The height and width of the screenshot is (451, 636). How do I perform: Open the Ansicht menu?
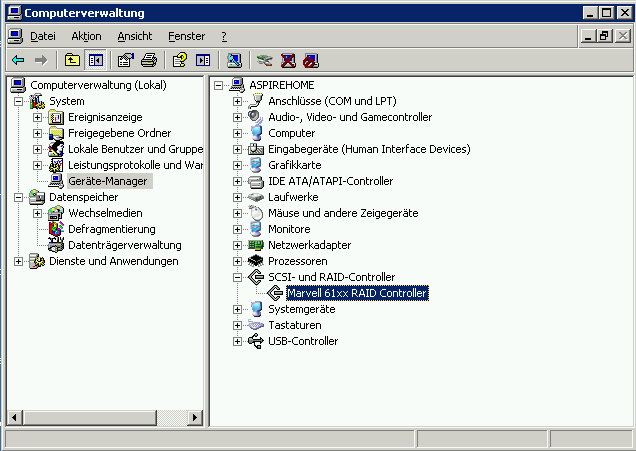click(x=135, y=36)
